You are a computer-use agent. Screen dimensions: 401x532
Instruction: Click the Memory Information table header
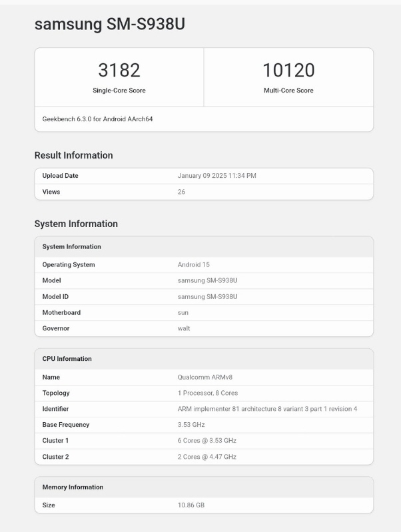73,487
